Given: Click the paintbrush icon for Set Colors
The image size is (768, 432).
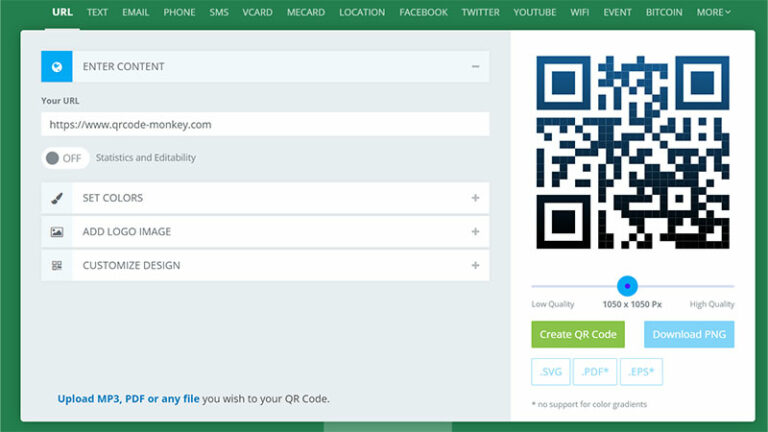Looking at the screenshot, I should coord(57,198).
